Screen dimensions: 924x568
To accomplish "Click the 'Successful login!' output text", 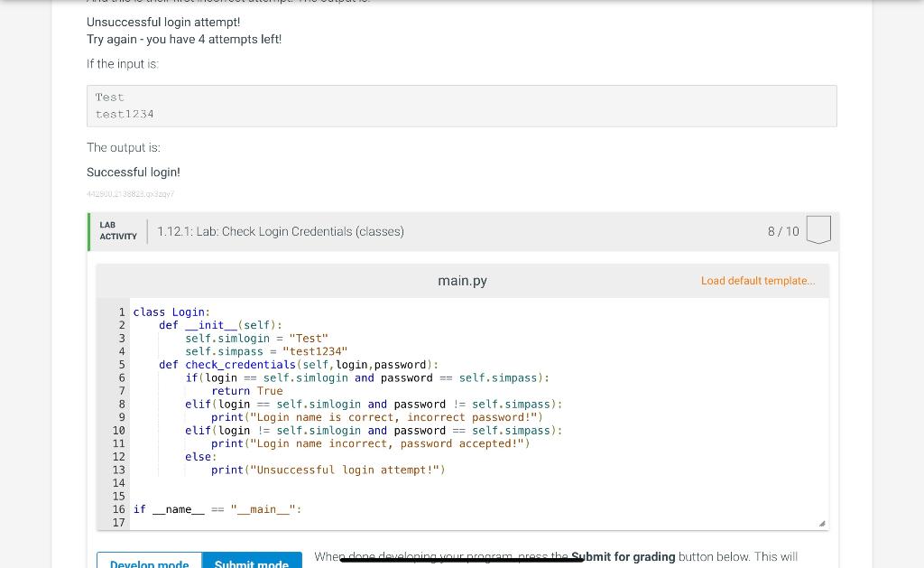I will pyautogui.click(x=134, y=172).
